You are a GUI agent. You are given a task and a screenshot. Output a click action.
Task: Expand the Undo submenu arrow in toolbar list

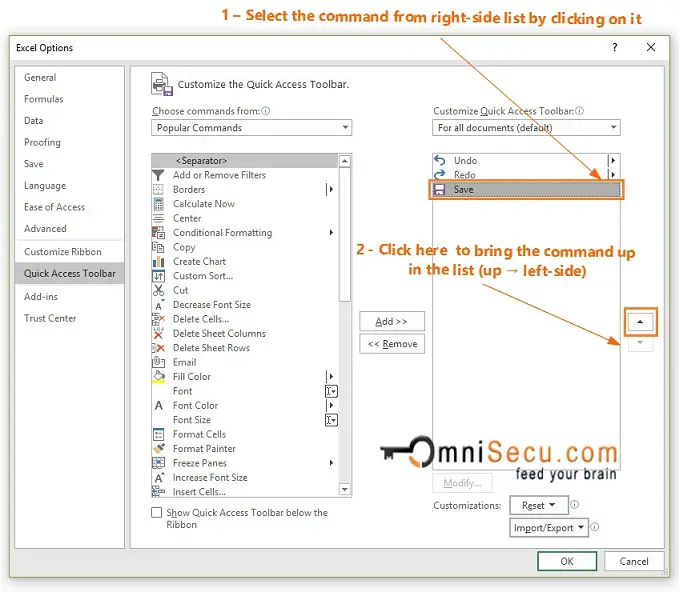point(613,161)
